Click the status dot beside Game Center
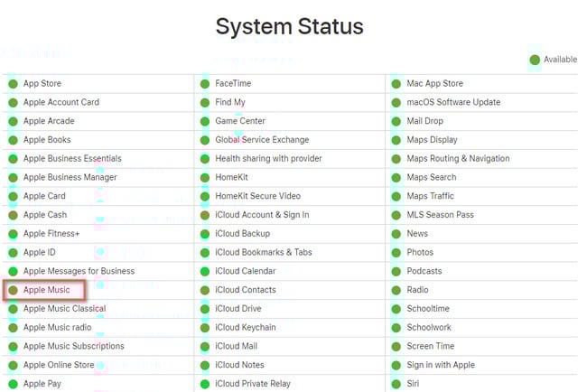This screenshot has height=392, width=587. point(205,121)
